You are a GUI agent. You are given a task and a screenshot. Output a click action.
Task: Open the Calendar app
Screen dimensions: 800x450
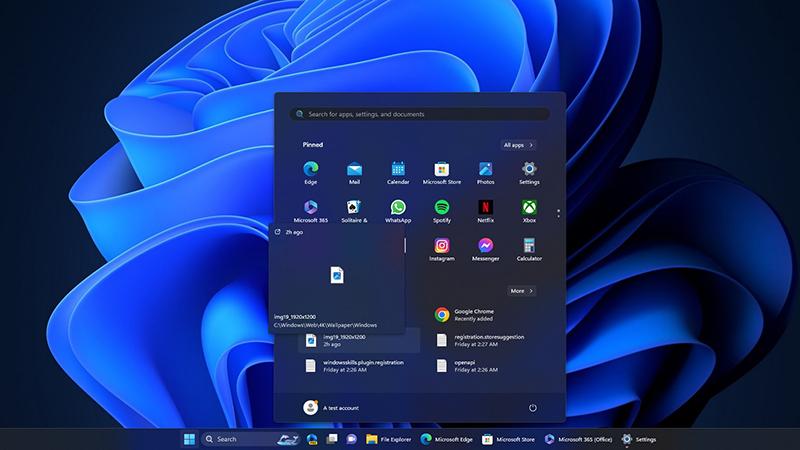click(x=398, y=170)
